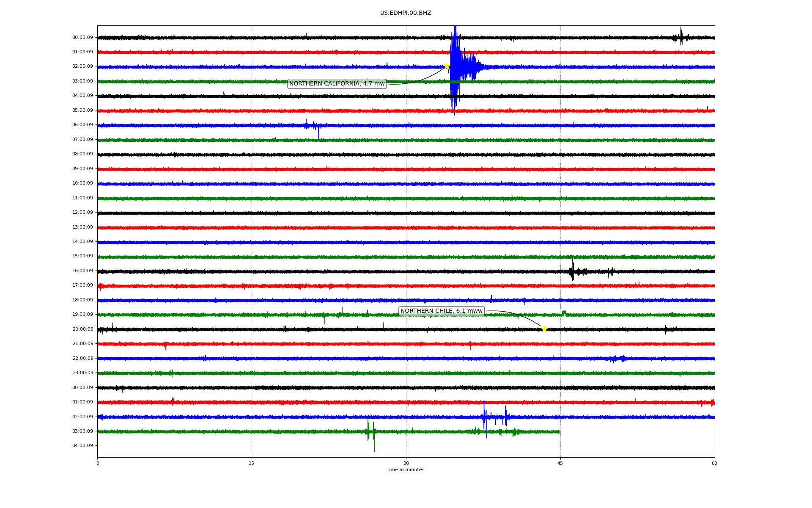Screen dimensions: 812x508
Task: Click the 60 tick on x-axis
Action: (x=714, y=463)
